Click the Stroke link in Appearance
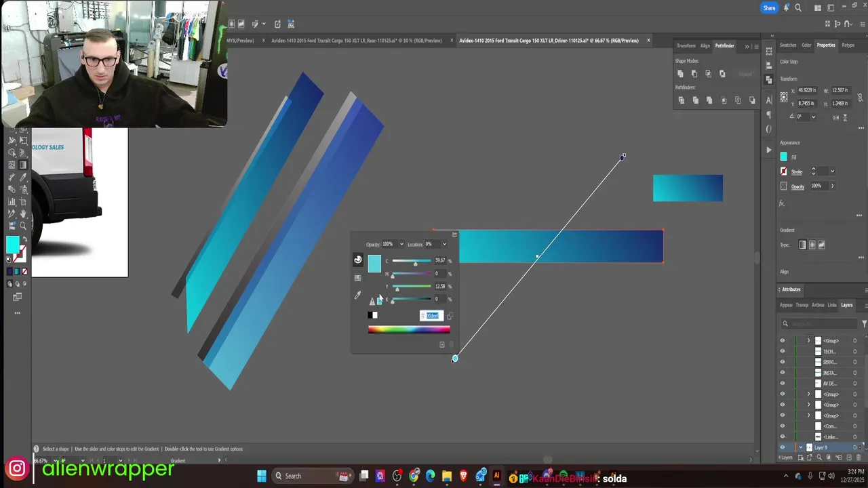Screen dimensions: 868x488 pyautogui.click(x=797, y=171)
